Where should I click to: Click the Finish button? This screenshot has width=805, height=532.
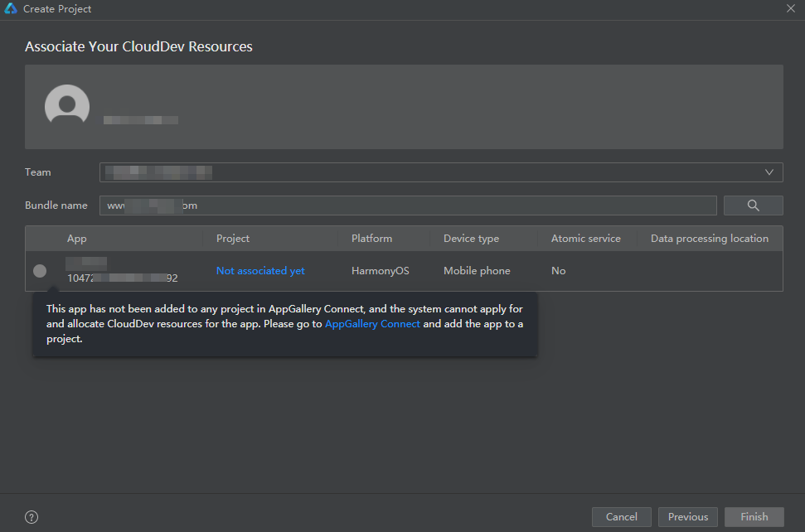754,516
